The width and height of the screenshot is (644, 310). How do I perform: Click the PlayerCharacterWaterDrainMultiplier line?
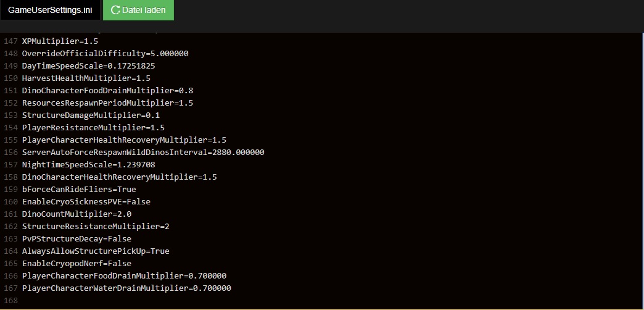pyautogui.click(x=126, y=288)
